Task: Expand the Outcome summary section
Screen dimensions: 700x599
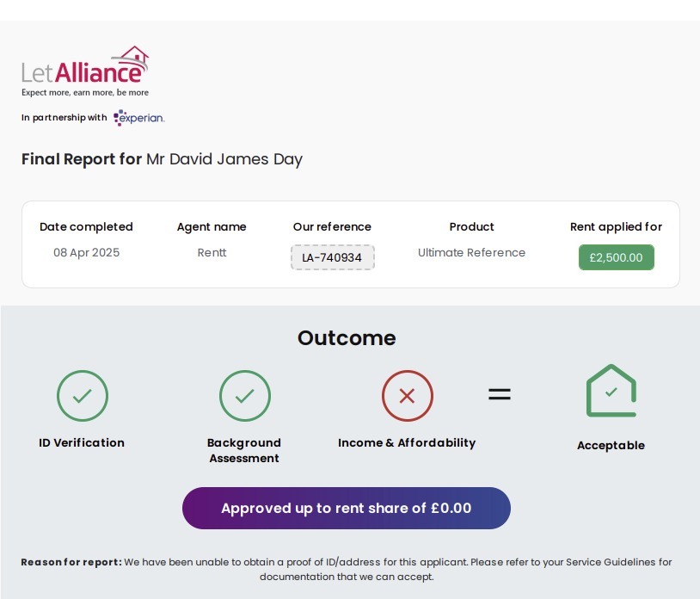Action: (347, 338)
